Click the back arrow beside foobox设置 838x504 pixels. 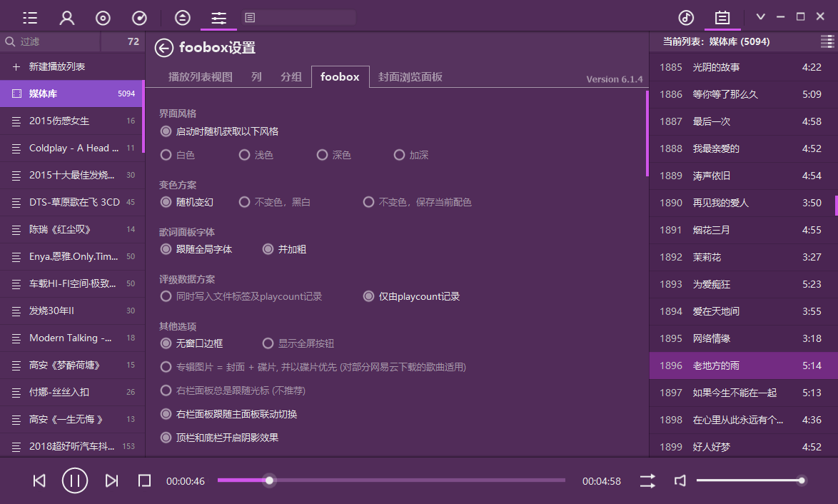(x=164, y=48)
